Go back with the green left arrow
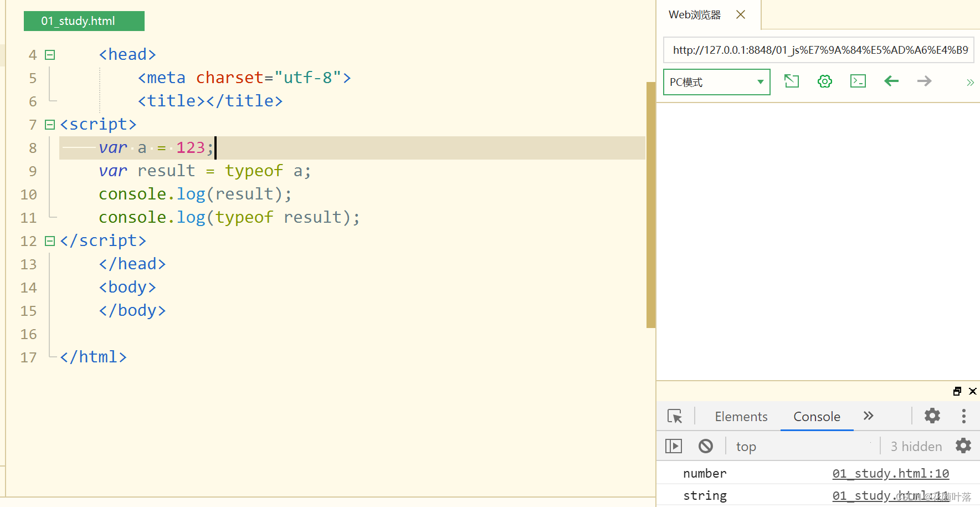The image size is (980, 507). (891, 81)
